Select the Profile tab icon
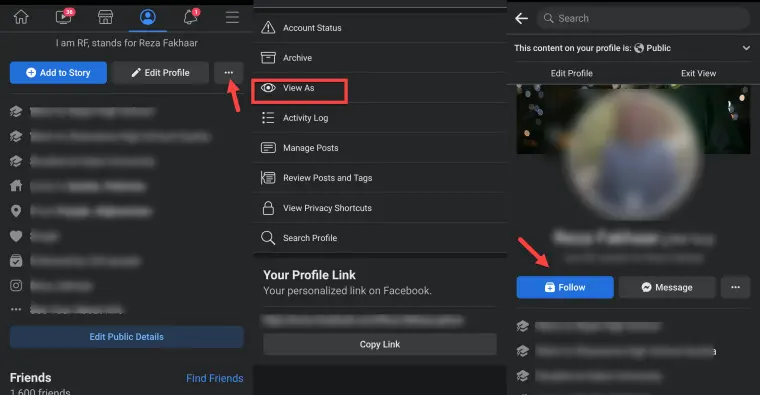The width and height of the screenshot is (760, 395). tap(148, 17)
